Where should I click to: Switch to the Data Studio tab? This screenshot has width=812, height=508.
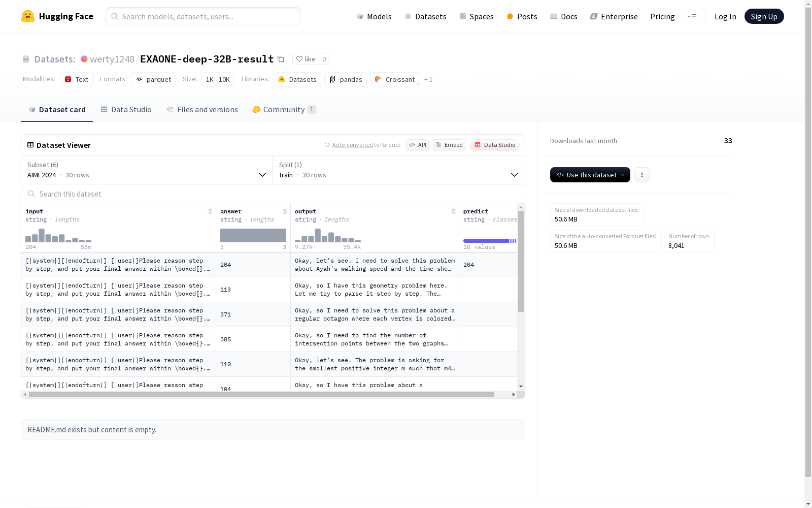click(126, 109)
